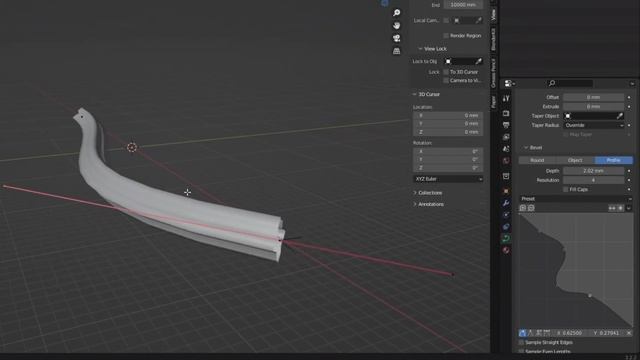Open the Material properties tab icon
Screen dimensions: 640x360
[x=506, y=250]
